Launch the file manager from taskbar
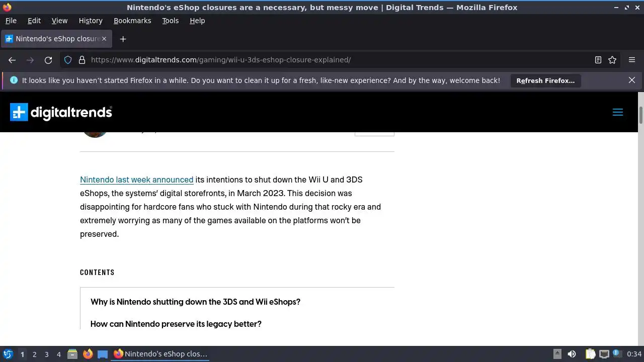Image resolution: width=644 pixels, height=362 pixels. tap(72, 354)
